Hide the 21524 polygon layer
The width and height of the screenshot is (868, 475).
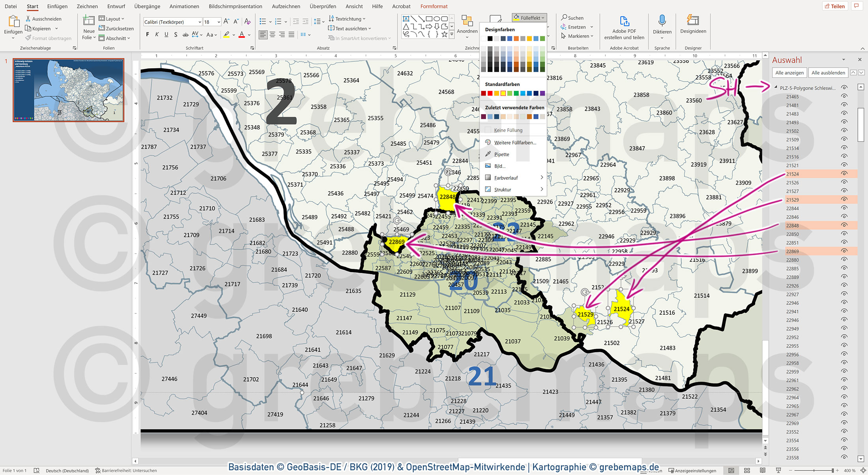[x=844, y=174]
